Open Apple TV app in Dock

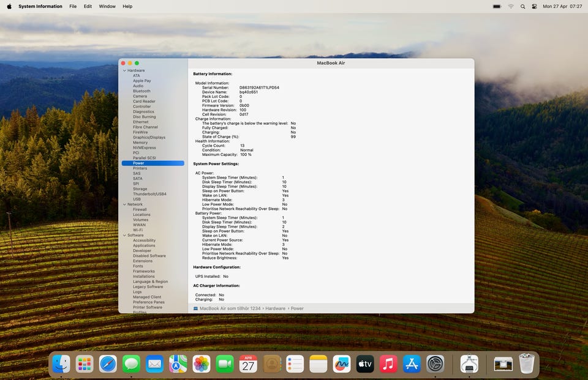point(365,364)
